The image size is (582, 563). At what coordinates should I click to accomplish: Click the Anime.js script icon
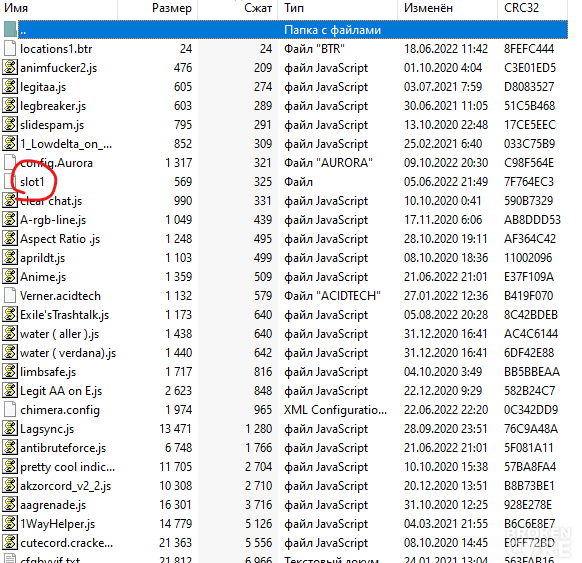point(10,276)
